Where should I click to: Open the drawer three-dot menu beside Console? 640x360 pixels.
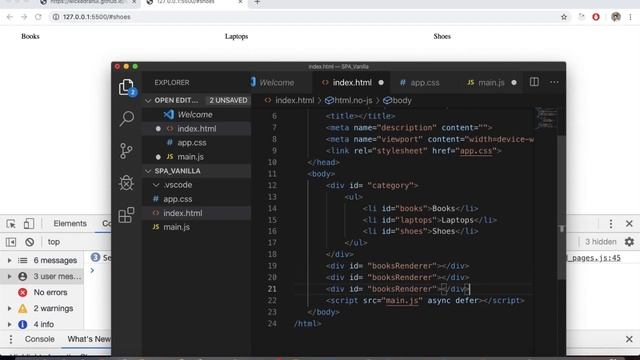coord(11,339)
